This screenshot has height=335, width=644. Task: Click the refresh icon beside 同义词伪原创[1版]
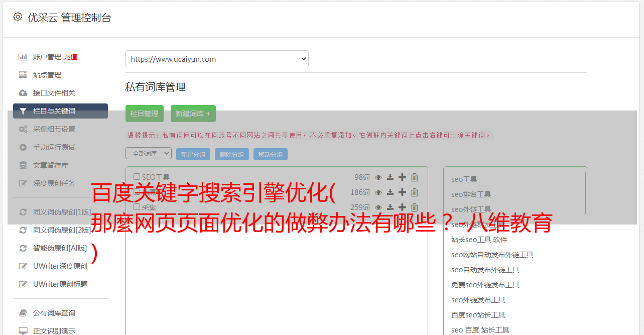coord(23,212)
